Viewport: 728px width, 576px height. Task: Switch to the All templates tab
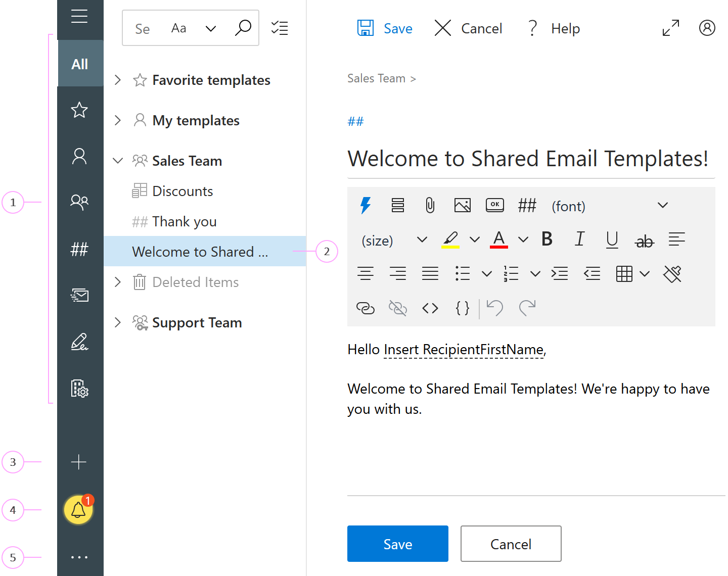pos(80,64)
